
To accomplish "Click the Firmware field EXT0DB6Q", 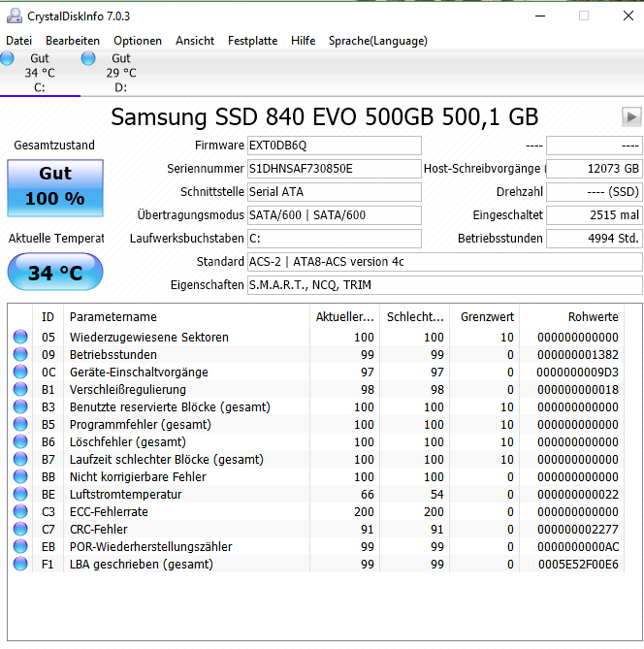I will pyautogui.click(x=335, y=146).
